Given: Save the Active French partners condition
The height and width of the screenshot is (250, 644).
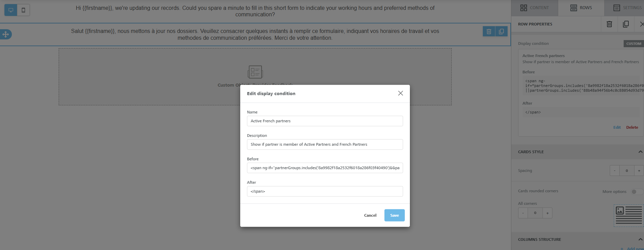Looking at the screenshot, I should tap(394, 215).
